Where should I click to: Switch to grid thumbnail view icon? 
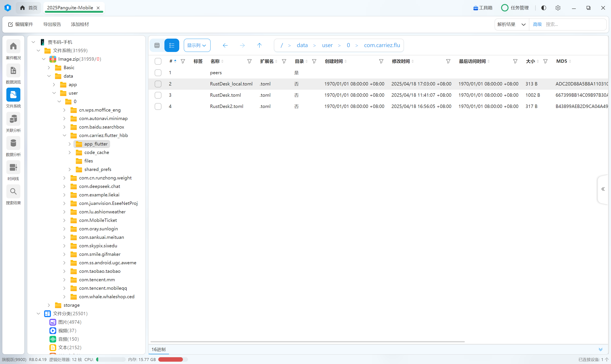[157, 45]
